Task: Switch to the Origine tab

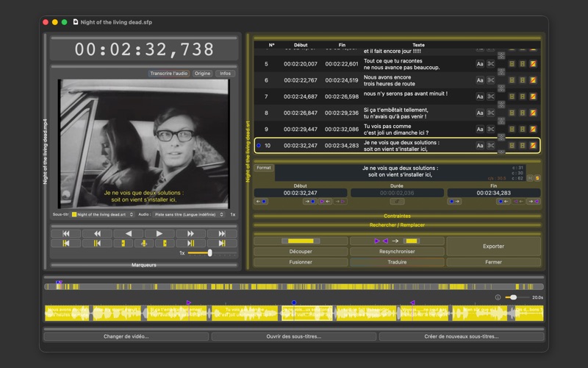Action: 203,74
